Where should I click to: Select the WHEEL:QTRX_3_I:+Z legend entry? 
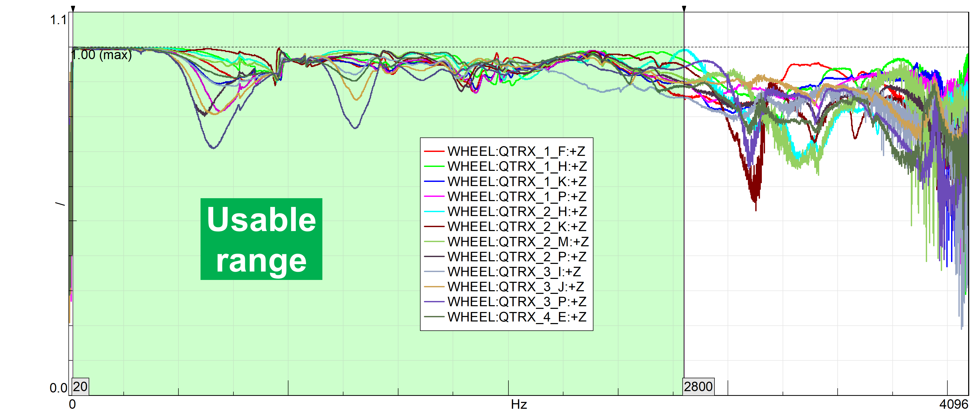[x=514, y=272]
